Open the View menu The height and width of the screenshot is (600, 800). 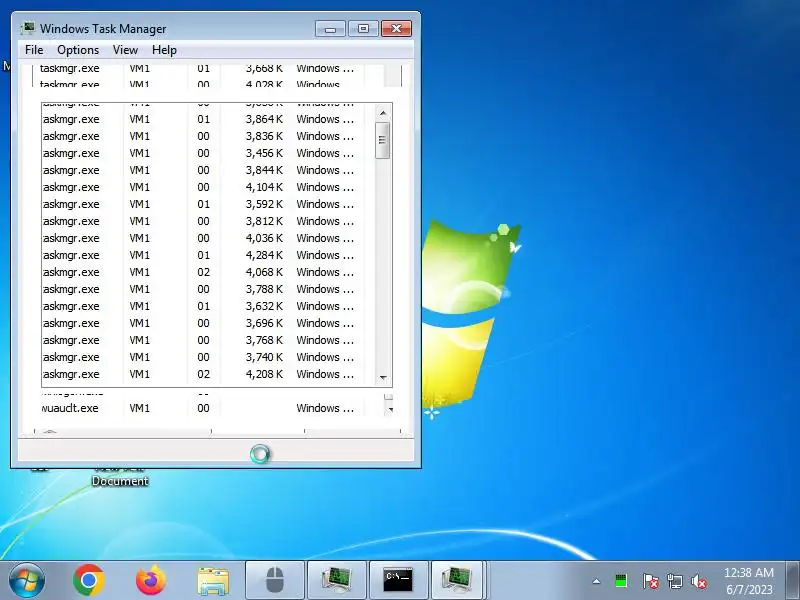coord(125,50)
